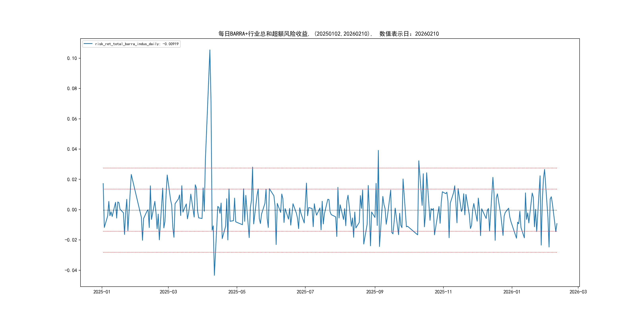Image resolution: width=644 pixels, height=322 pixels.
Task: Click the 2025-03 x-axis tick label
Action: [168, 292]
